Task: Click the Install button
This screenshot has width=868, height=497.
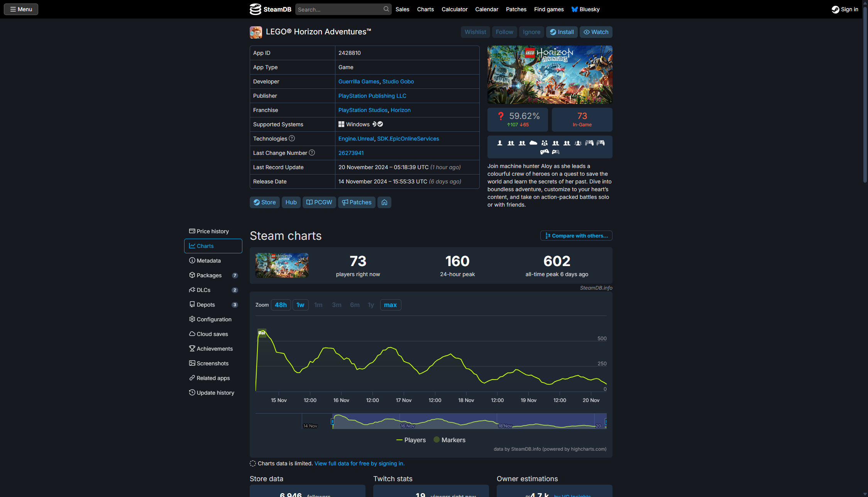Action: tap(562, 32)
